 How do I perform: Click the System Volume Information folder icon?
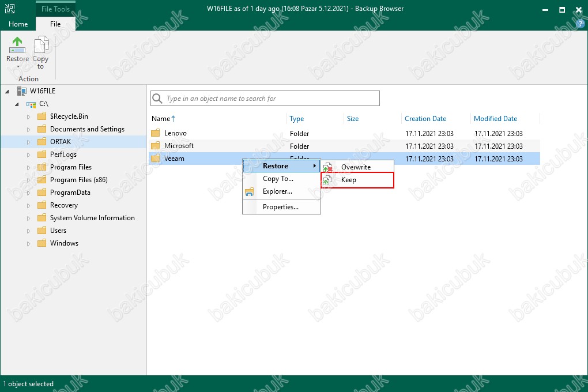click(42, 218)
